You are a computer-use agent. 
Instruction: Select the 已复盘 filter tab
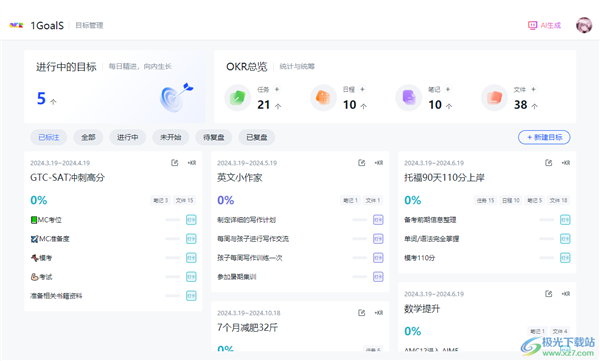tap(256, 137)
